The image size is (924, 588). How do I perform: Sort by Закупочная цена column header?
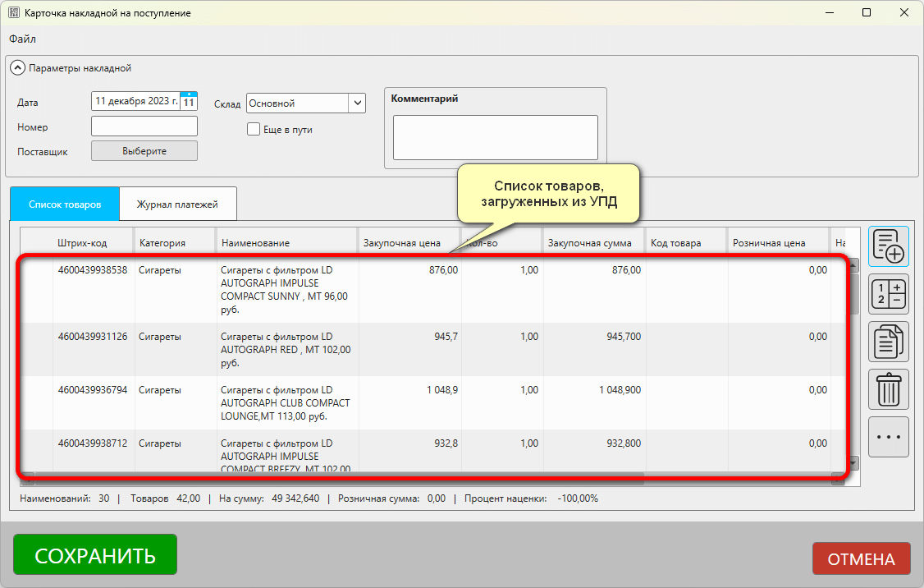(x=402, y=243)
